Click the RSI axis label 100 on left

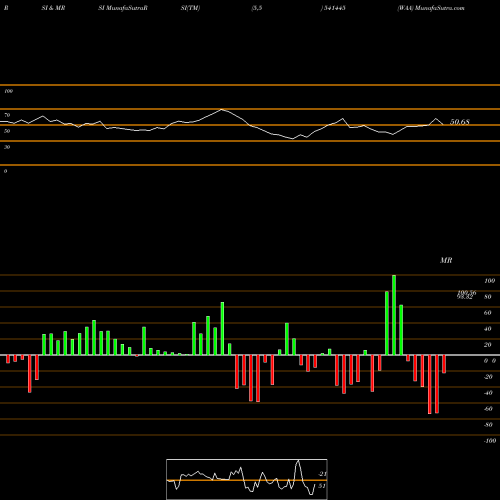tap(8, 91)
